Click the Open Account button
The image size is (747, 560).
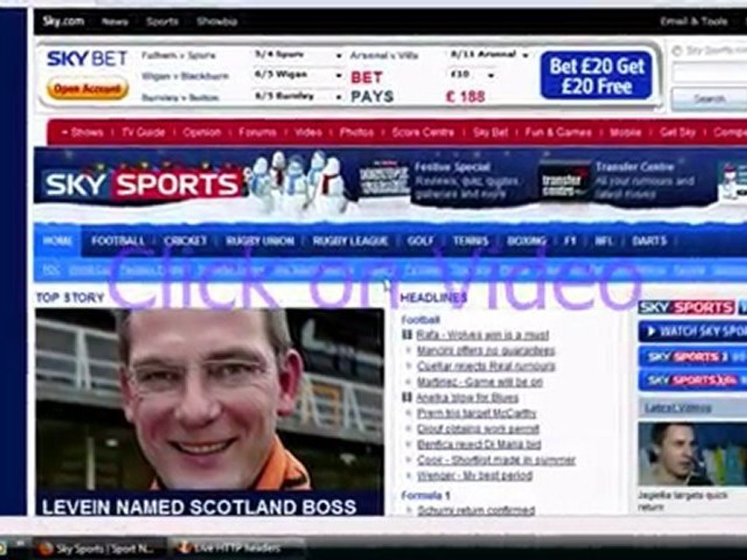pyautogui.click(x=87, y=89)
